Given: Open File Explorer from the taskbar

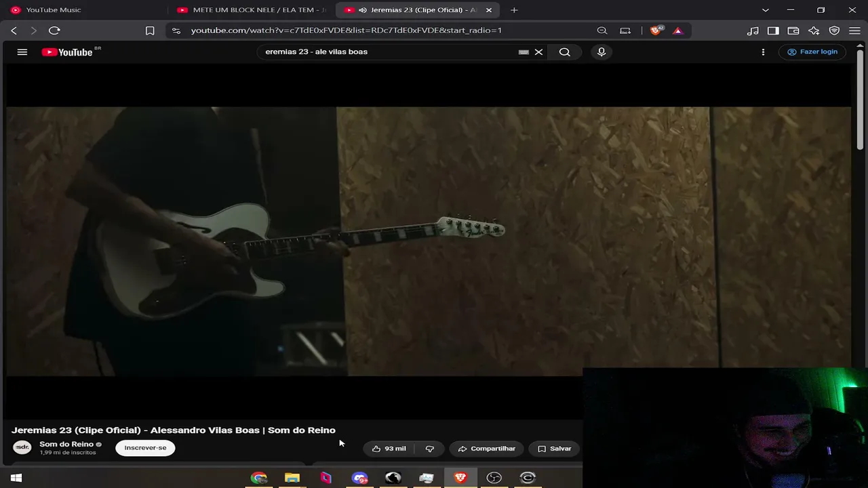Looking at the screenshot, I should coord(292,478).
